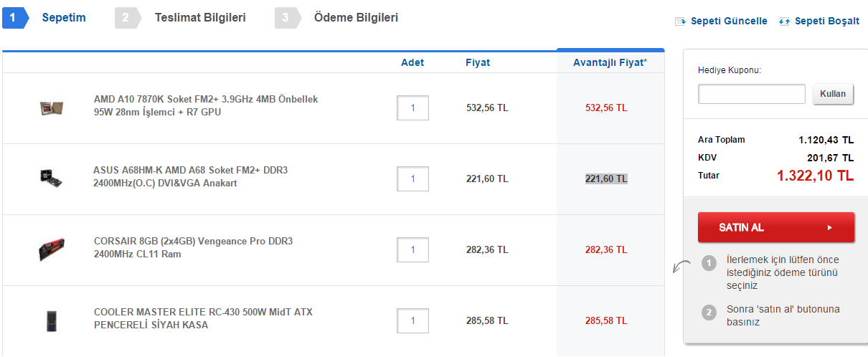Click the step 2 number badge
This screenshot has height=357, width=868.
pos(126,18)
